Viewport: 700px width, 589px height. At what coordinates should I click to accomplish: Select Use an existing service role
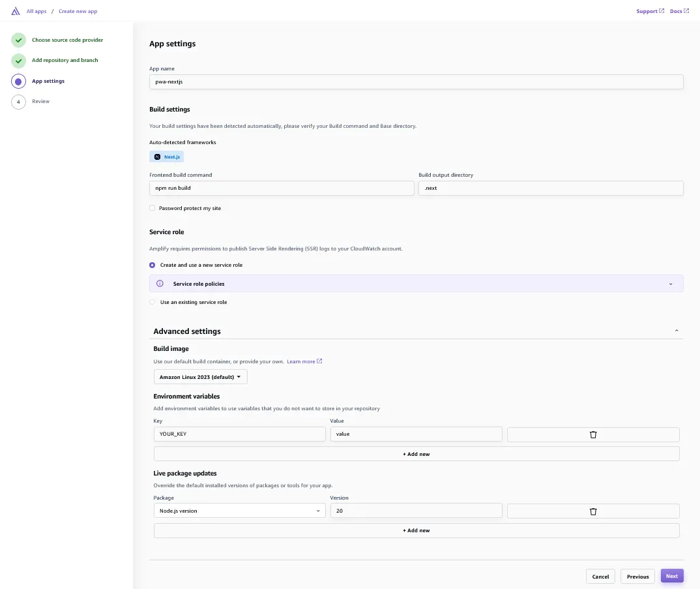tap(153, 302)
